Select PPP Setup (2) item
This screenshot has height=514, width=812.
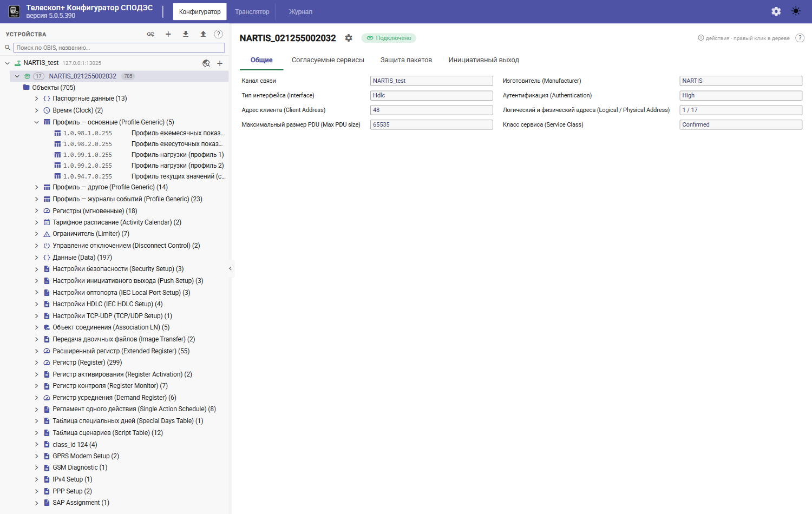point(73,491)
